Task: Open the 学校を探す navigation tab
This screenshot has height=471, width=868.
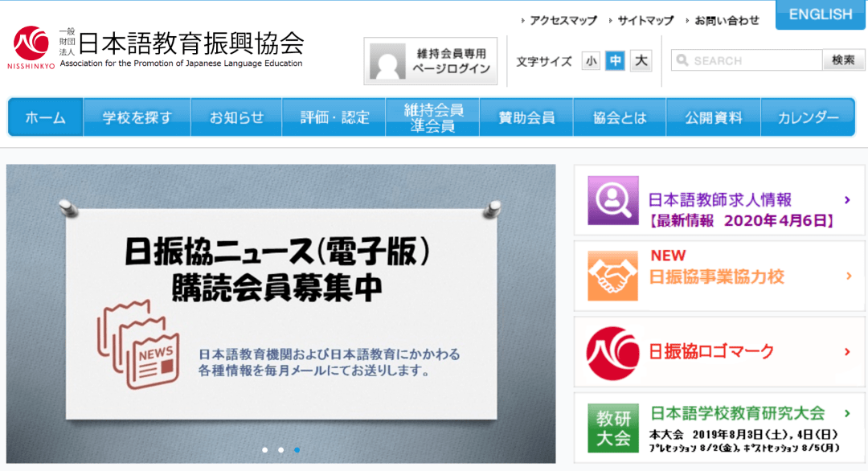Action: point(137,116)
